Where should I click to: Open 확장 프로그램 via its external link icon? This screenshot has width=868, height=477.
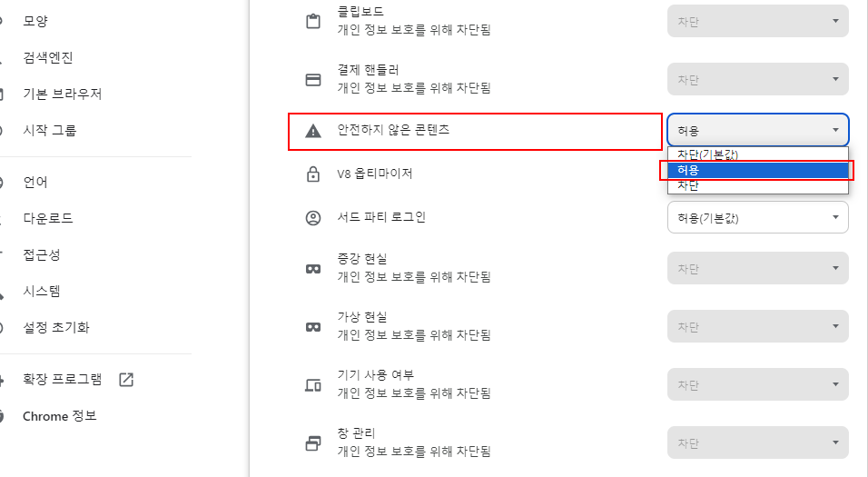(126, 380)
